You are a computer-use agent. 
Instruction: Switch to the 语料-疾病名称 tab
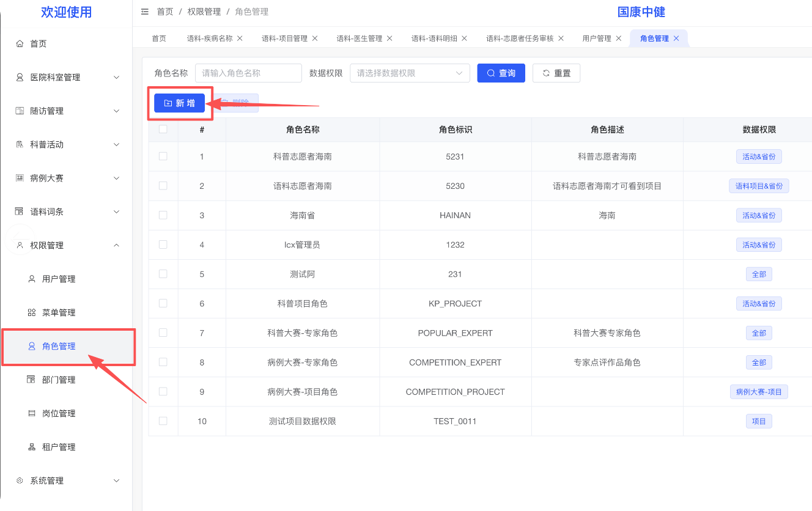[210, 39]
